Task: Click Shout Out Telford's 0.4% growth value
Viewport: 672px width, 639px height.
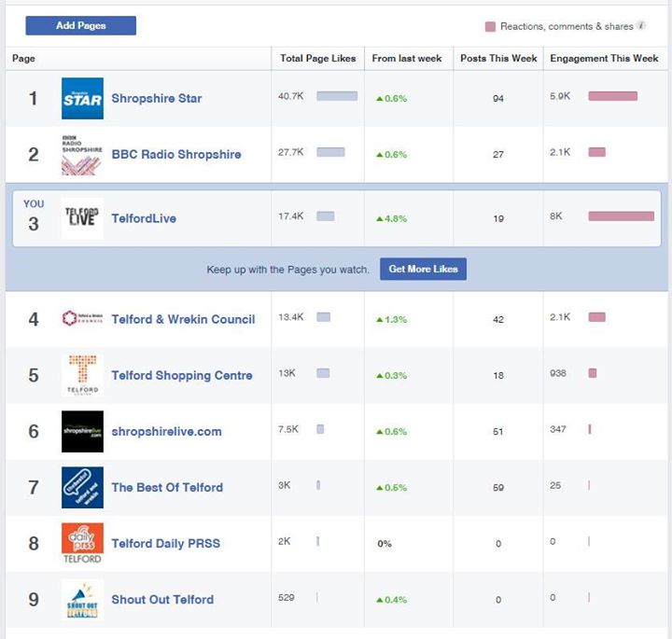Action: tap(392, 600)
